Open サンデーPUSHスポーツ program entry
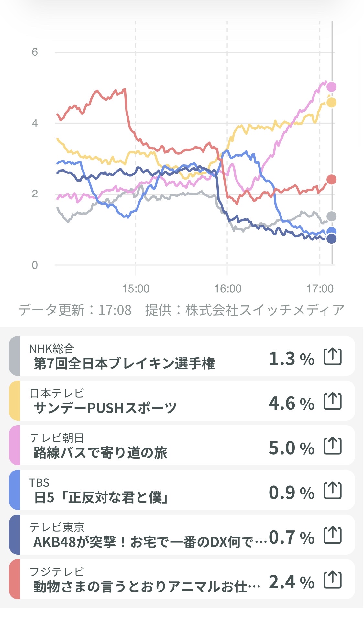 click(105, 408)
